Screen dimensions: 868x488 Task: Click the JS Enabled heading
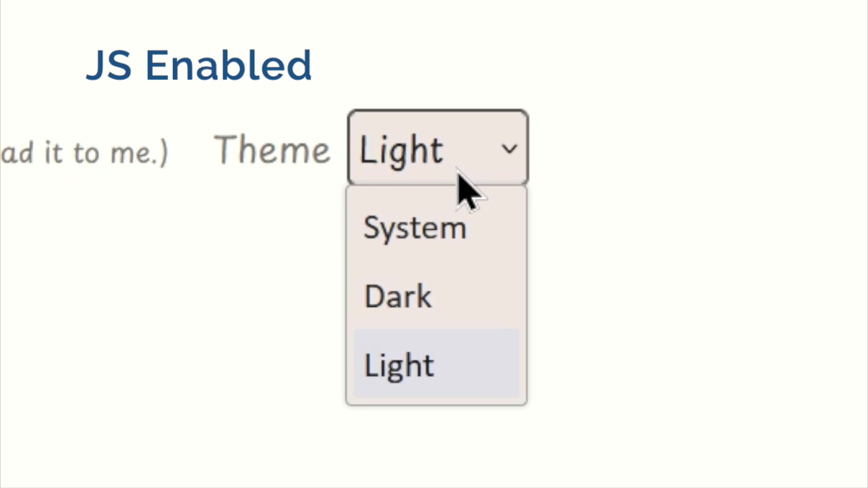pyautogui.click(x=199, y=66)
